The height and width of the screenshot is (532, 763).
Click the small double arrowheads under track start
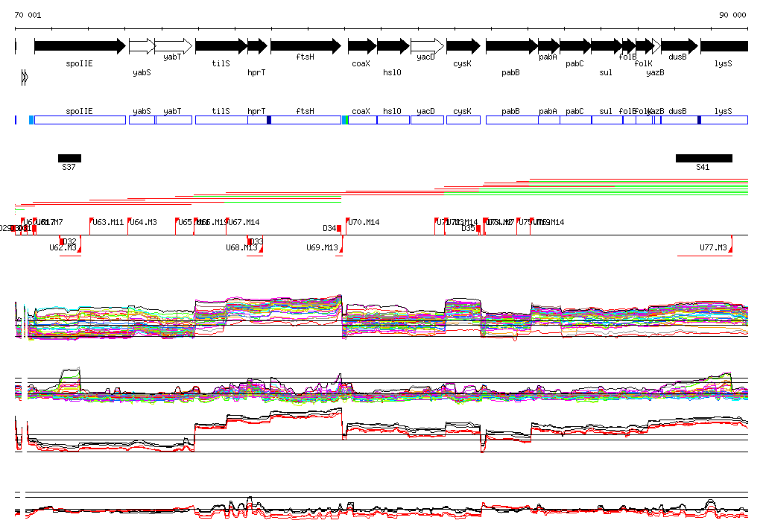(25, 77)
